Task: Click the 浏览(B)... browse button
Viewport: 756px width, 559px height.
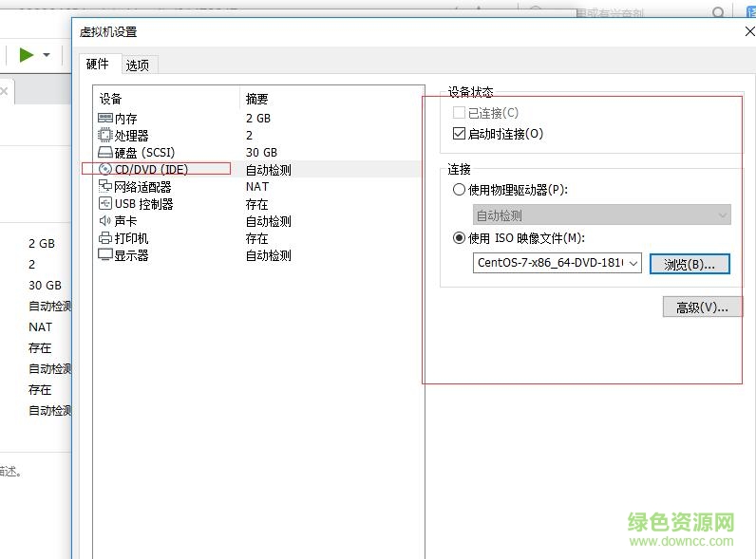Action: coord(690,264)
